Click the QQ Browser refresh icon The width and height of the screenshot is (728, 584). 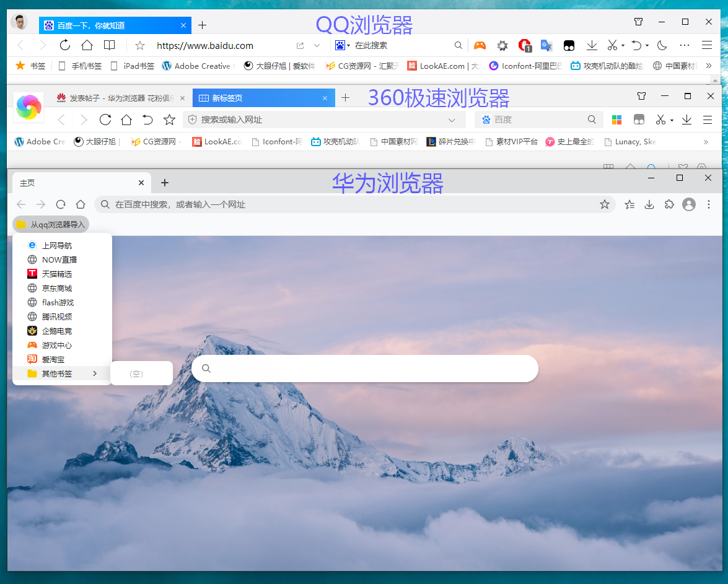click(65, 45)
